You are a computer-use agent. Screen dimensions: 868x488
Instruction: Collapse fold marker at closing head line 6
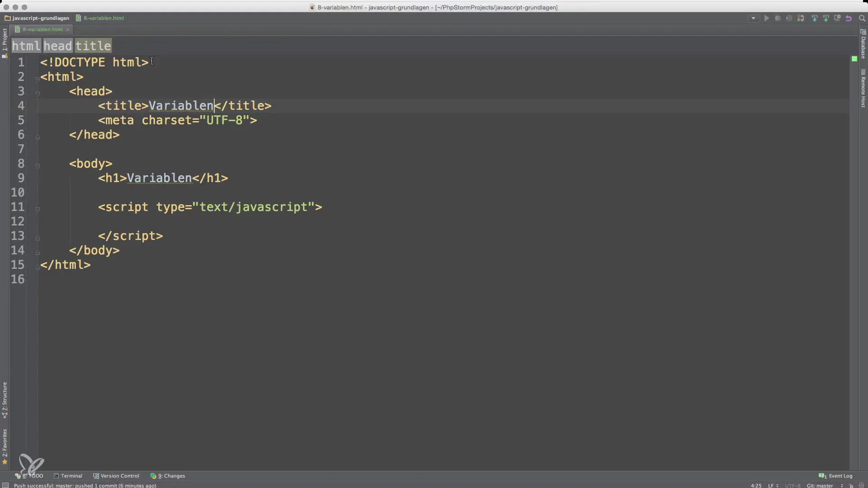38,136
